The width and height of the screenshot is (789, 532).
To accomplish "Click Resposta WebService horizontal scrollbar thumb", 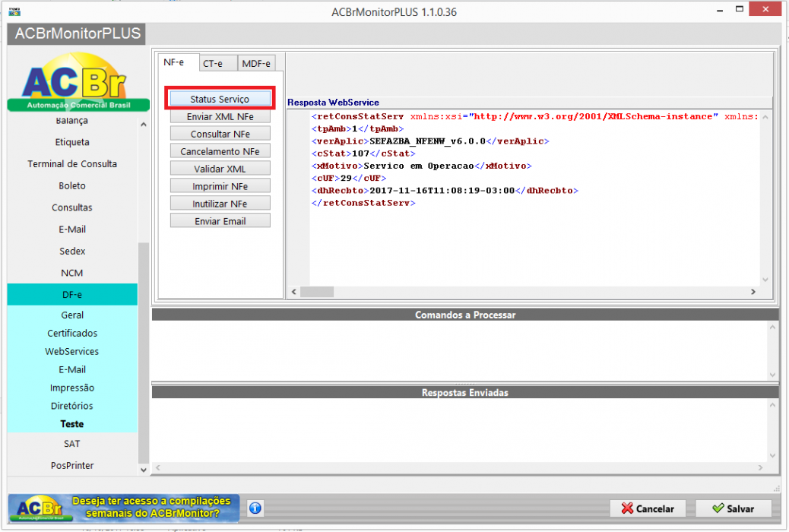I will click(x=317, y=292).
